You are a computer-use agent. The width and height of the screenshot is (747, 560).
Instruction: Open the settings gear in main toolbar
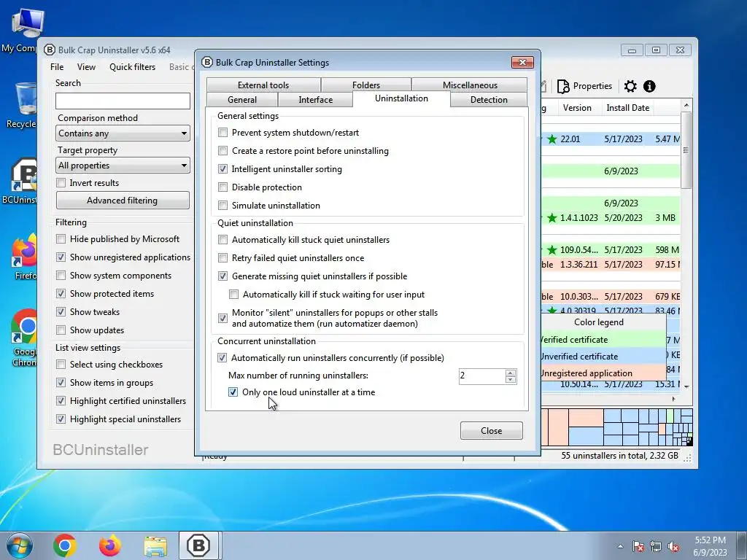(630, 86)
